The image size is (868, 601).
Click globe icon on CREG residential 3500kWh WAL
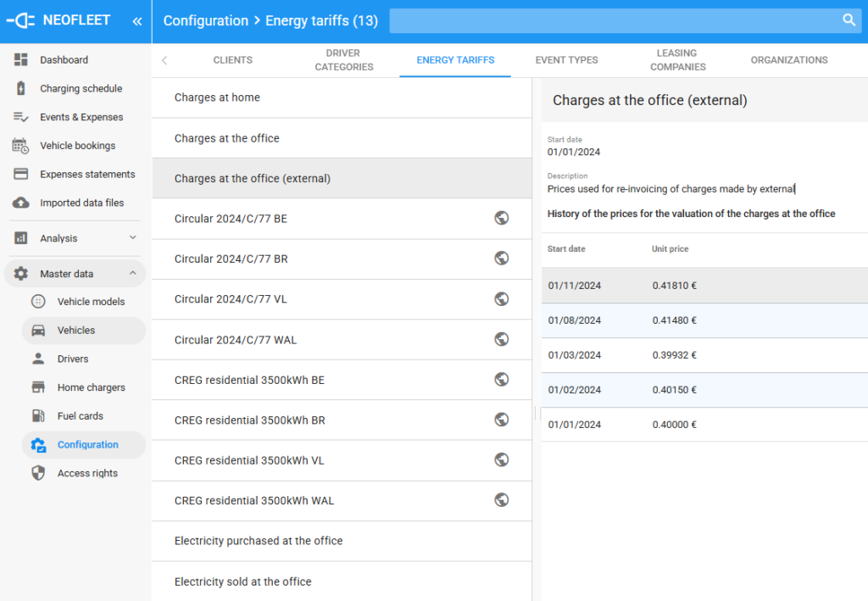point(501,500)
